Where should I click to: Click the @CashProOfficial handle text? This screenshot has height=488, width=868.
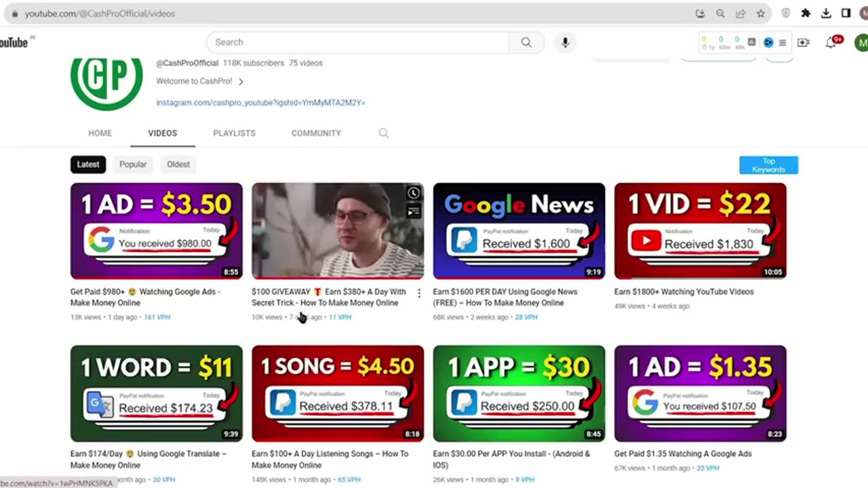pyautogui.click(x=187, y=63)
